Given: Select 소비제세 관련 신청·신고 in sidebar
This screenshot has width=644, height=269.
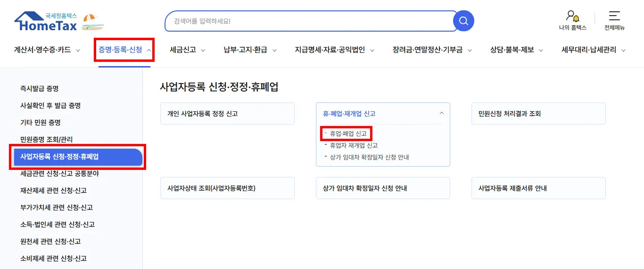Looking at the screenshot, I should point(53,259).
